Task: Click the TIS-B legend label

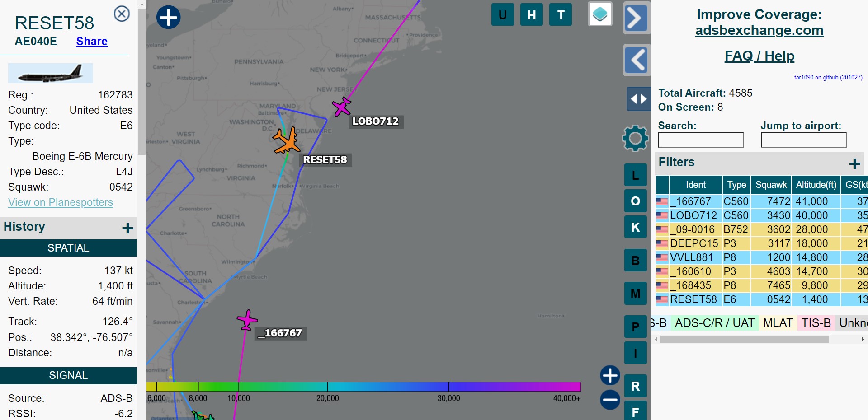Action: tap(816, 323)
